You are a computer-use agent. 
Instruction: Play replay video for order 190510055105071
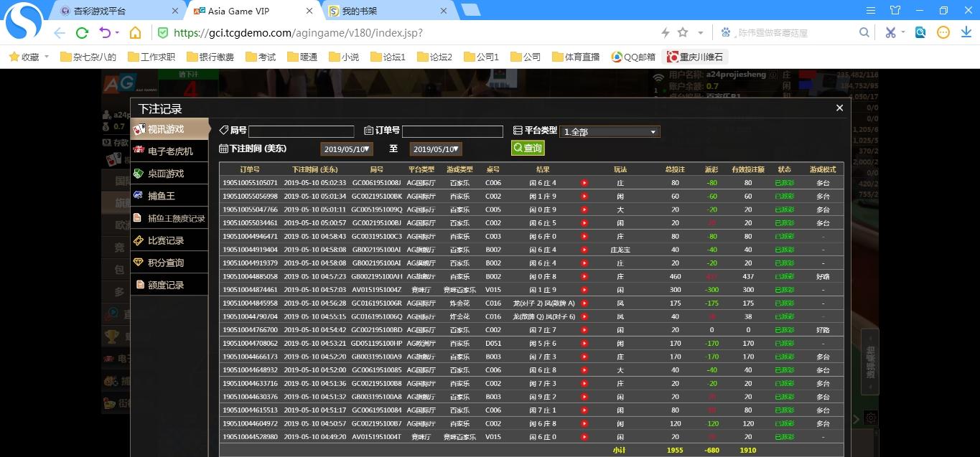pyautogui.click(x=584, y=183)
